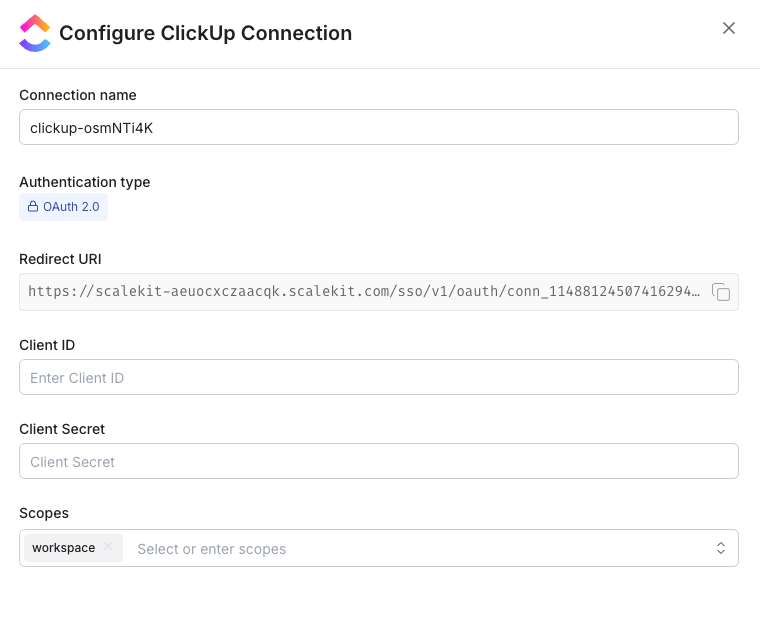Image resolution: width=760 pixels, height=620 pixels.
Task: Click the Redirect URI URL text
Action: pyautogui.click(x=364, y=292)
